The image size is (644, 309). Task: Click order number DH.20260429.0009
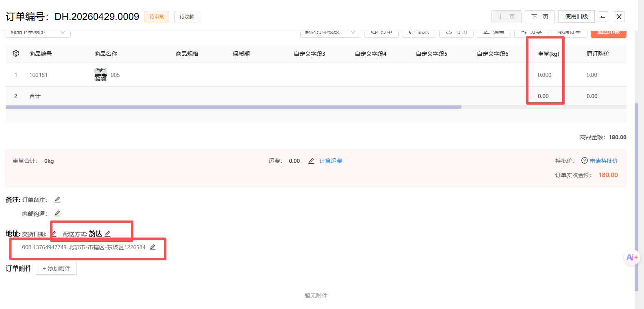pos(97,17)
